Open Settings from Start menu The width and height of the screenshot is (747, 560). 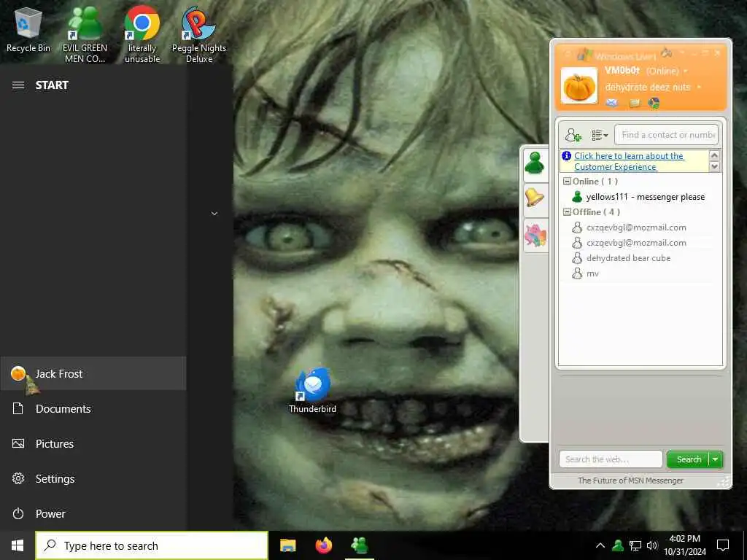(x=93, y=478)
